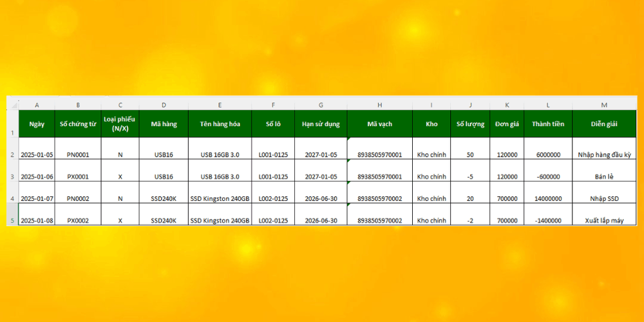The height and width of the screenshot is (322, 644).
Task: Click the 'Số chứng từ' header cell
Action: tap(78, 124)
